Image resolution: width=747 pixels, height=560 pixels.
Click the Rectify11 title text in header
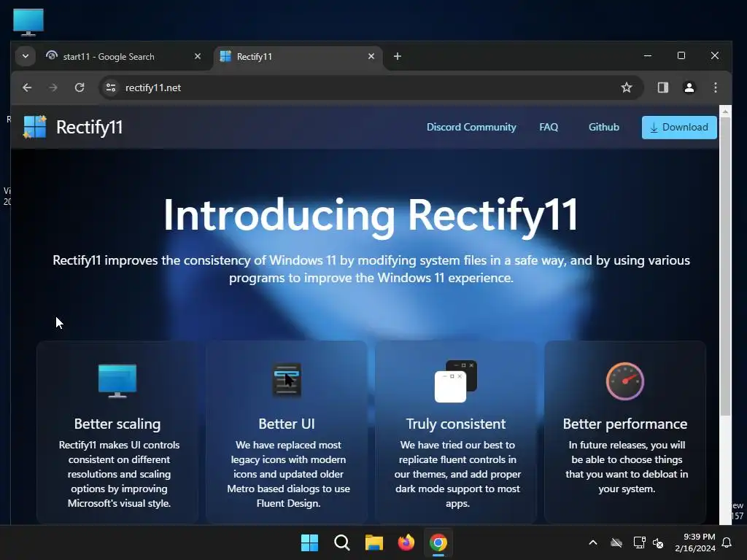click(89, 127)
